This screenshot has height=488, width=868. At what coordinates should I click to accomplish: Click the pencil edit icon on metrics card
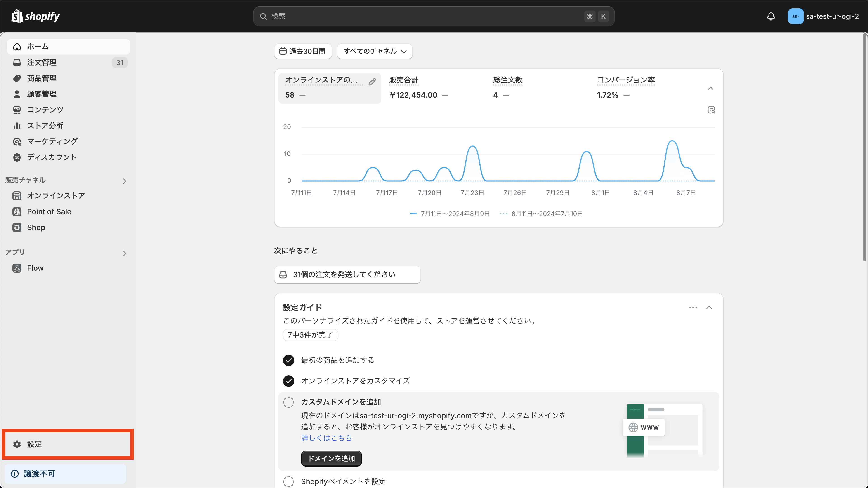372,82
